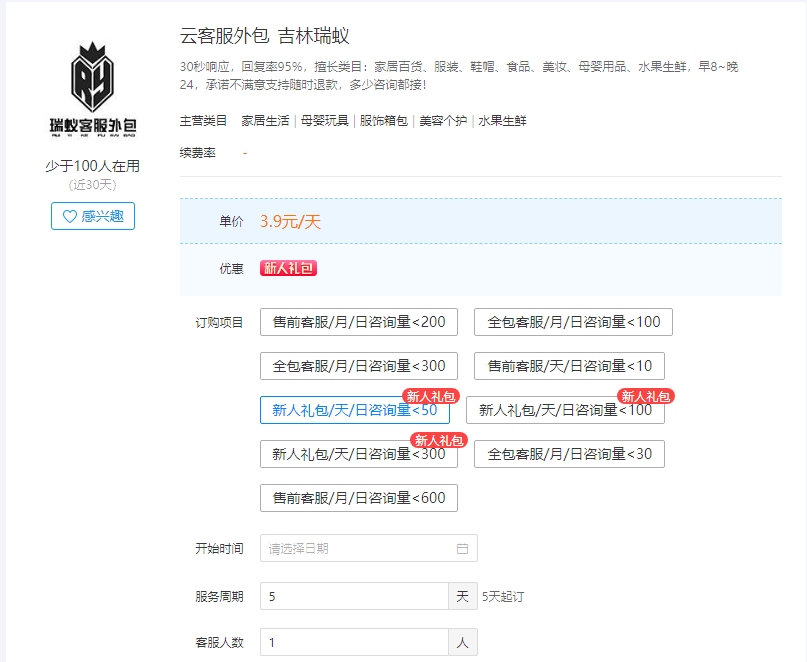This screenshot has height=662, width=807.
Task: Click the 天 unit addon of 服务周期
Action: (x=463, y=596)
